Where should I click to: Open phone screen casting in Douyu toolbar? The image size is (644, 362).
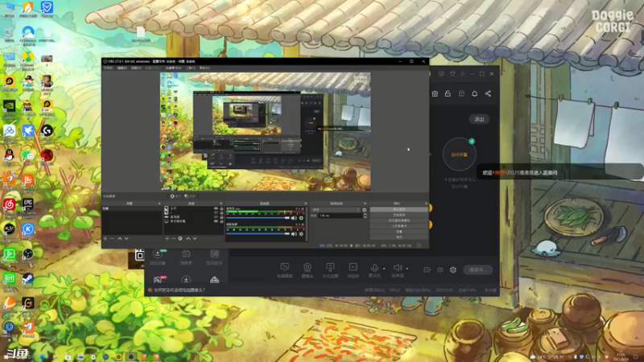330,270
